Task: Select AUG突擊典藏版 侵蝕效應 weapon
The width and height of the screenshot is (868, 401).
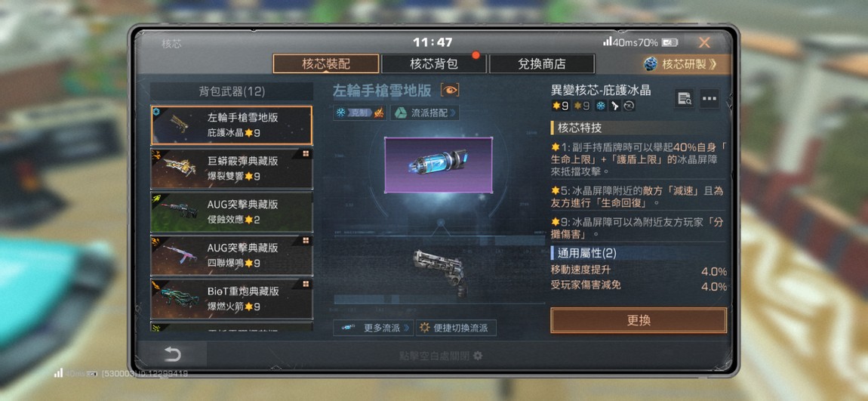Action: pos(232,211)
